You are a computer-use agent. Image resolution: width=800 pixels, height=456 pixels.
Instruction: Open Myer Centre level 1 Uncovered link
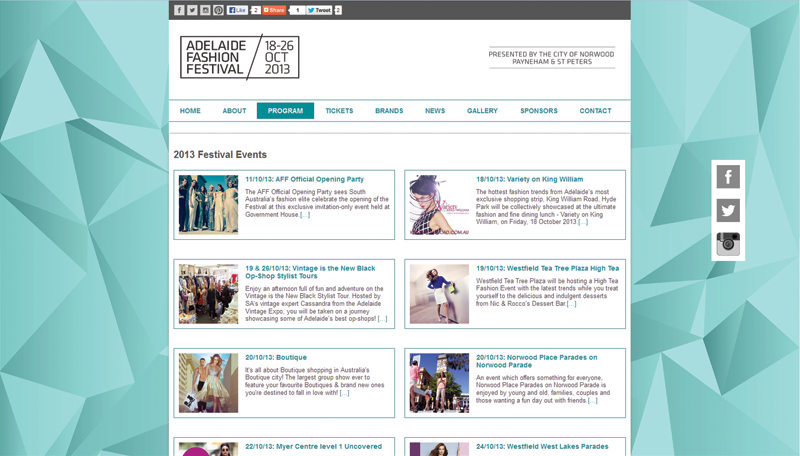313,446
